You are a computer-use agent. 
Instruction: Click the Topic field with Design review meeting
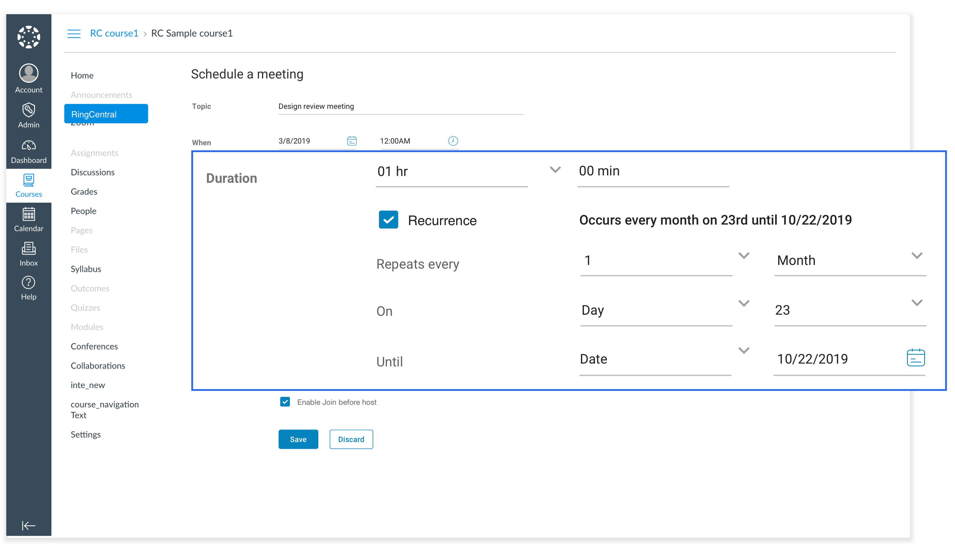[401, 107]
